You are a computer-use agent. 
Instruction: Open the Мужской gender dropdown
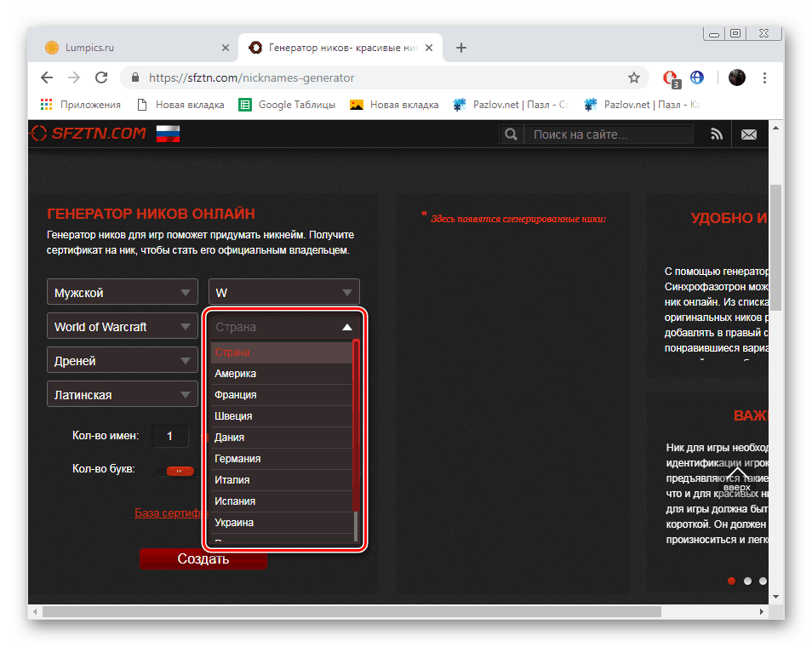123,293
